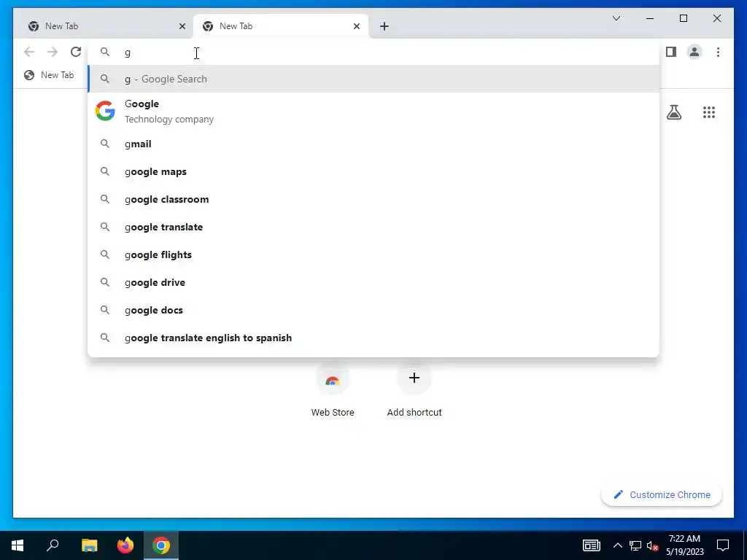Open the Search Labs flask icon
Viewport: 747px width, 560px height.
pyautogui.click(x=673, y=112)
